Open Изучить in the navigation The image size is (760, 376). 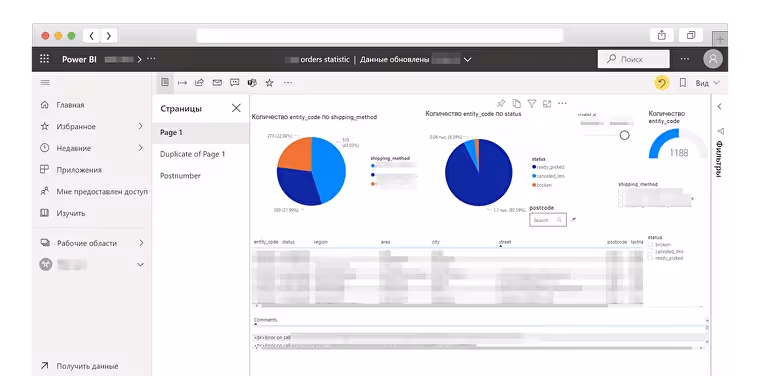(71, 213)
